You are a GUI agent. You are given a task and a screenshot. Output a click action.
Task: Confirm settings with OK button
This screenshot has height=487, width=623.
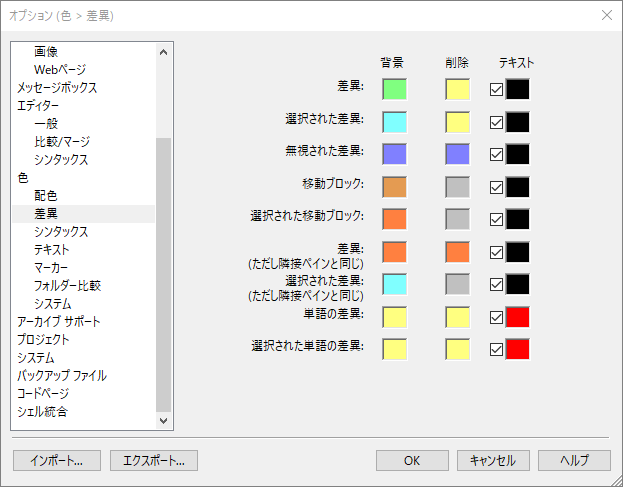coord(412,460)
